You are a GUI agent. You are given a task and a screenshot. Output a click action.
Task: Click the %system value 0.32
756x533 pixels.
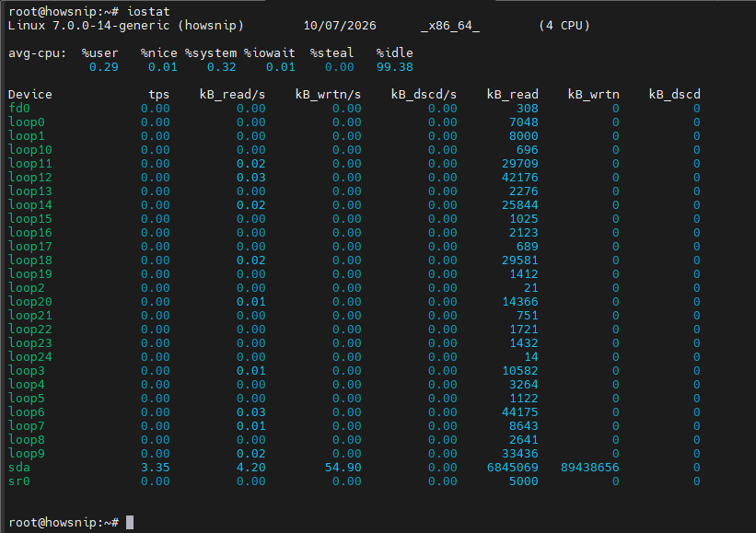[x=221, y=67]
